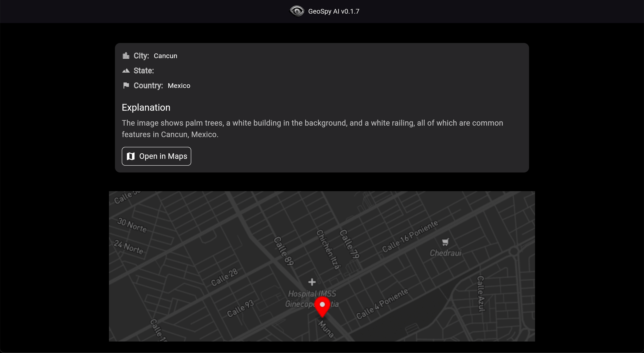Click the 30 Norte street label

(132, 225)
